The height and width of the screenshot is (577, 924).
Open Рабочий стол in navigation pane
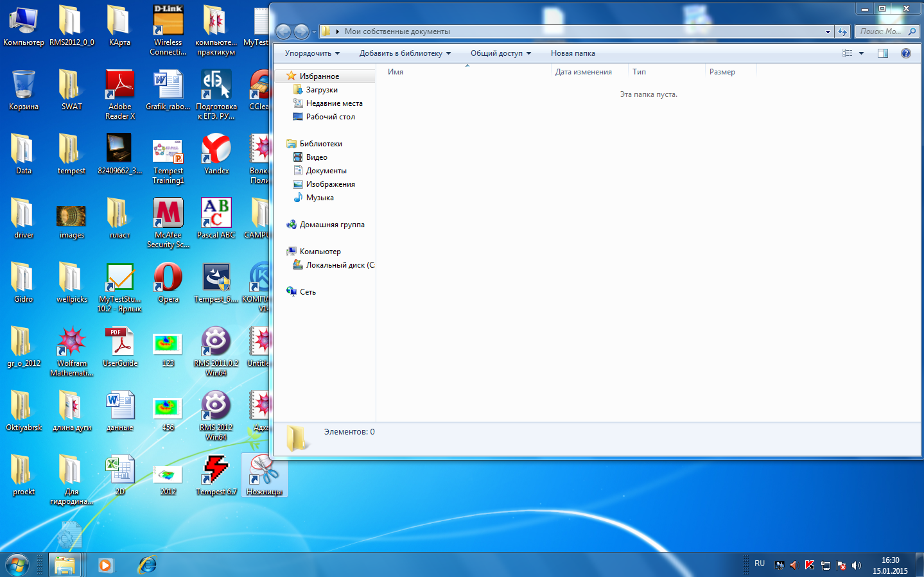click(330, 117)
